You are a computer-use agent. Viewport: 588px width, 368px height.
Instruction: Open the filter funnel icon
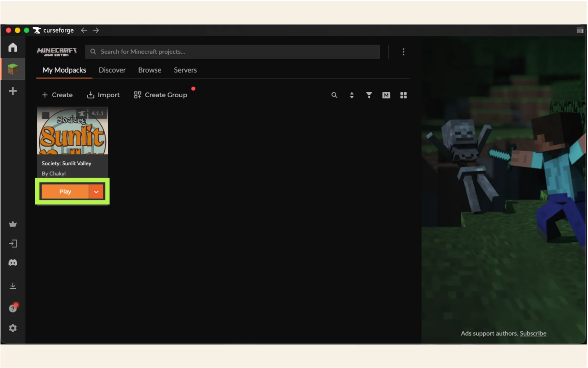click(x=369, y=95)
